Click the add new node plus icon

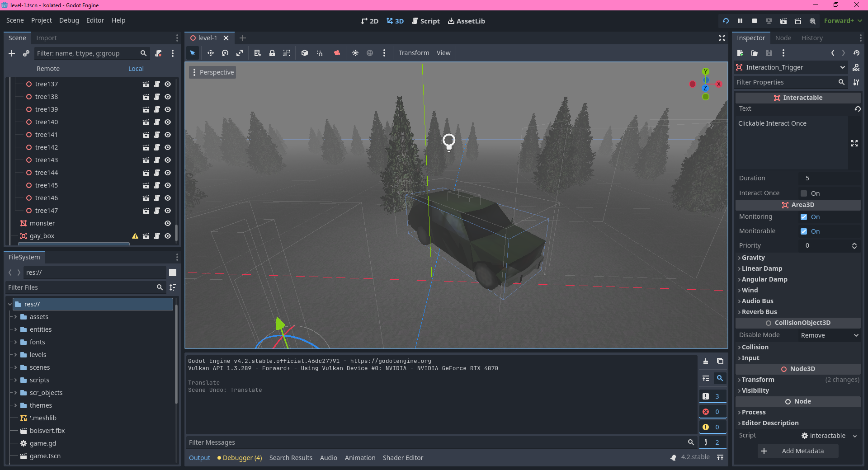12,53
